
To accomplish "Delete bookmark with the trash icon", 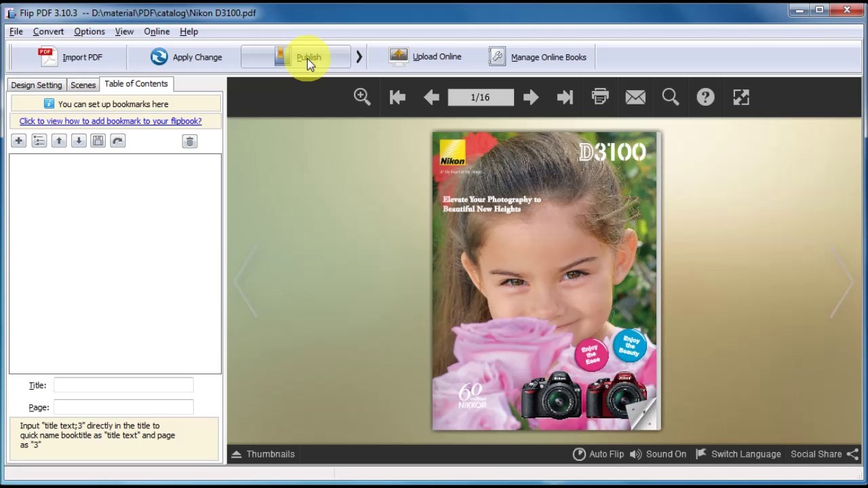I will (x=190, y=141).
